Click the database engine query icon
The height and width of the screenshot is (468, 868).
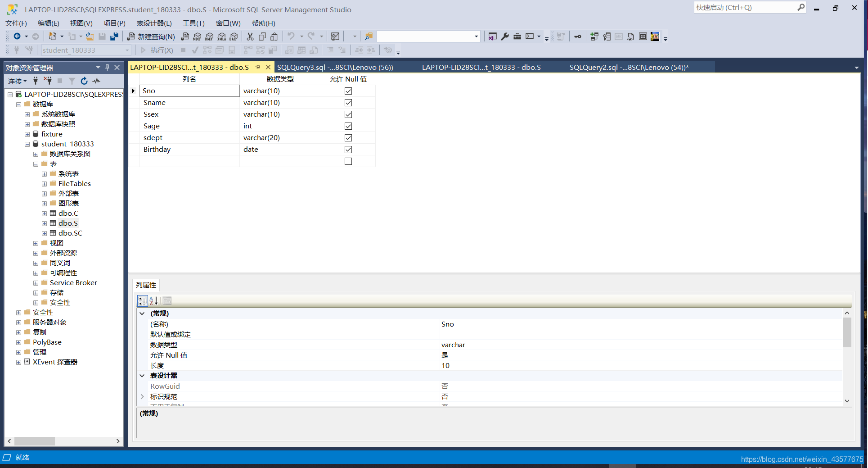[x=185, y=36]
